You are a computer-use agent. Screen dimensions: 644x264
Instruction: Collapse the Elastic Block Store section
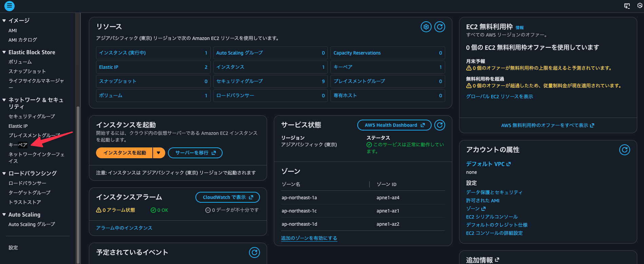tap(4, 52)
